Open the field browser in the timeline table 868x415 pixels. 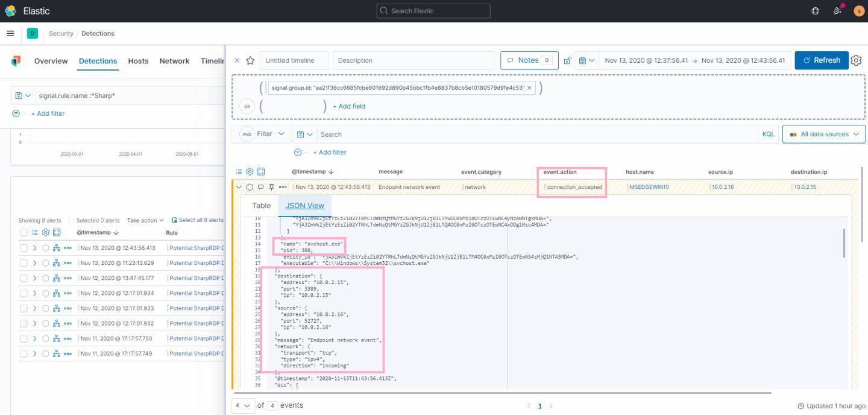(239, 171)
